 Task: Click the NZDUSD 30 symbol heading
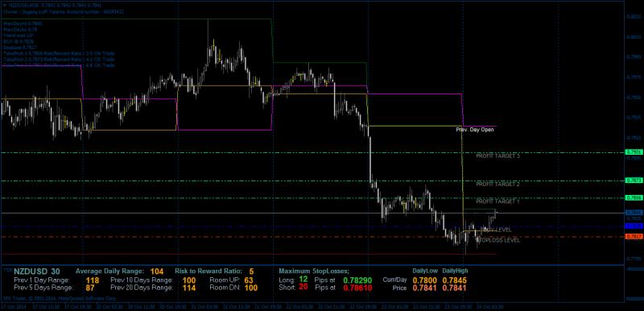click(x=37, y=272)
